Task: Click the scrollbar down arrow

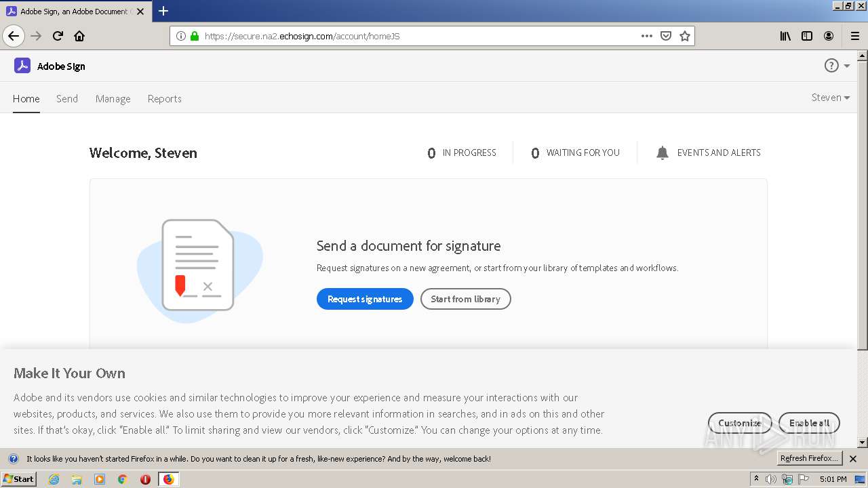Action: [863, 443]
